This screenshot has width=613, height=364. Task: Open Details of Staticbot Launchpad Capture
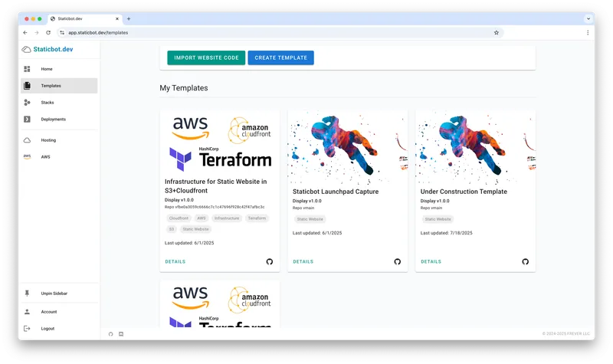tap(303, 261)
